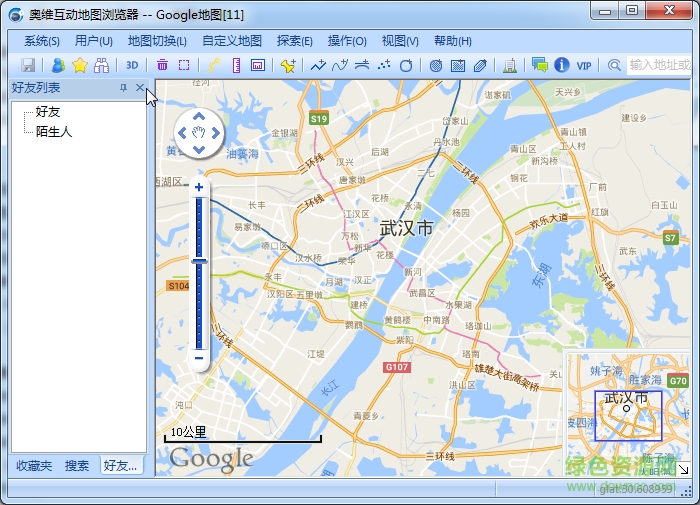Click the zoom in plus button
Image resolution: width=700 pixels, height=505 pixels.
tap(199, 187)
